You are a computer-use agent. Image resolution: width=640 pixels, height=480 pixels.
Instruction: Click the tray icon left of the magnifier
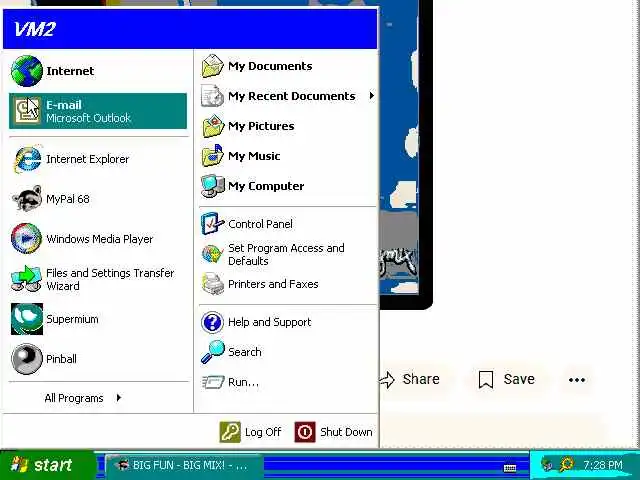547,464
